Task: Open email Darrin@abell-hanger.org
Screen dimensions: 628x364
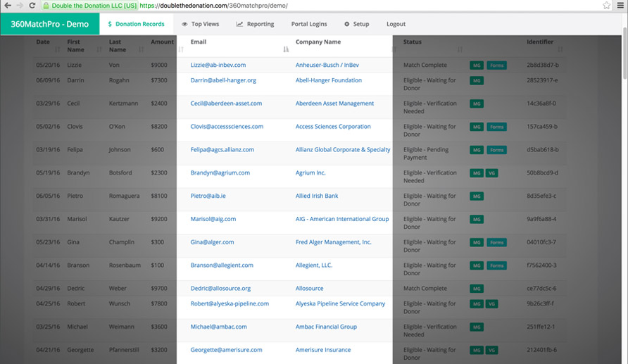Action: click(223, 80)
